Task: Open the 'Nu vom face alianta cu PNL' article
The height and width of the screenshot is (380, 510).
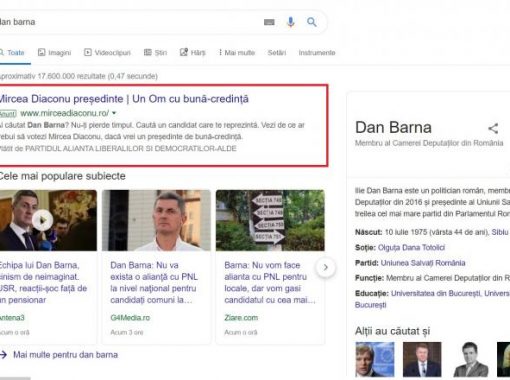Action: (269, 283)
